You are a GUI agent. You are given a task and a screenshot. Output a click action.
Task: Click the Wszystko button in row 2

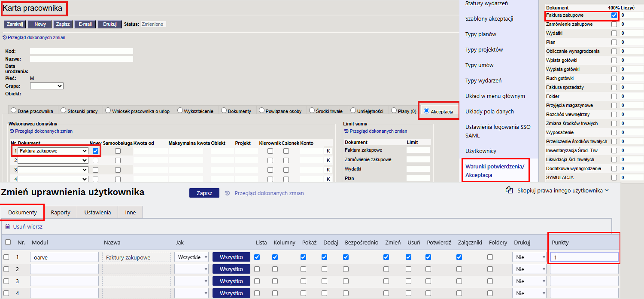coord(231,269)
